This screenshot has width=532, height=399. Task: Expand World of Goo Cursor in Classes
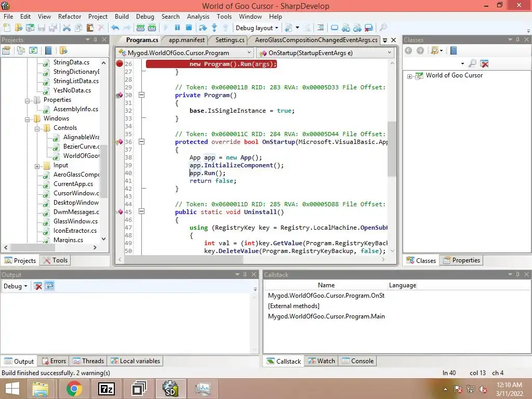tap(409, 76)
